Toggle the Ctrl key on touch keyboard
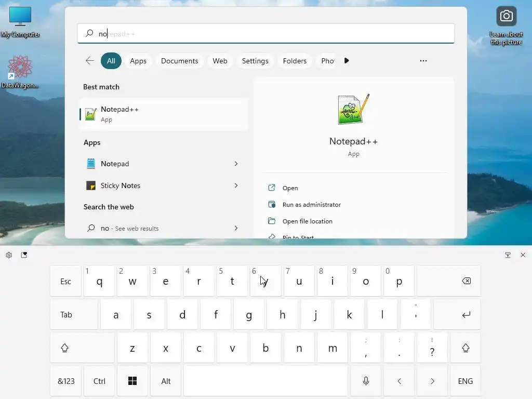This screenshot has height=399, width=532. click(99, 381)
